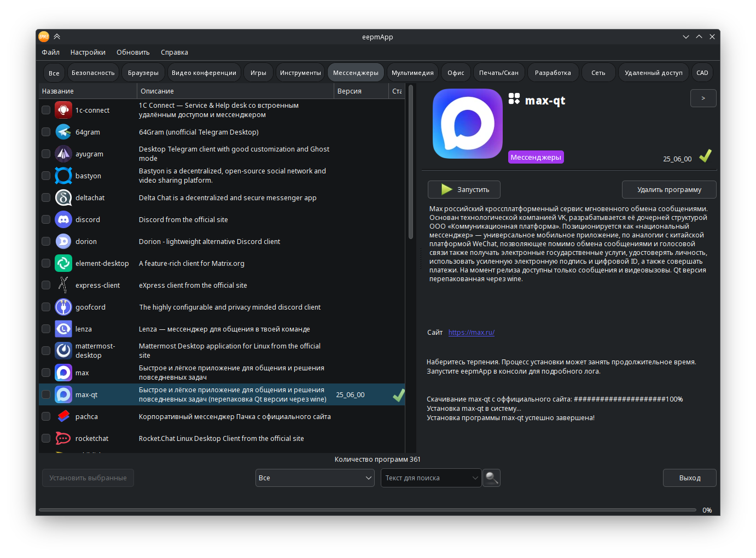Click the express-client app icon
This screenshot has height=558, width=756.
(x=63, y=285)
